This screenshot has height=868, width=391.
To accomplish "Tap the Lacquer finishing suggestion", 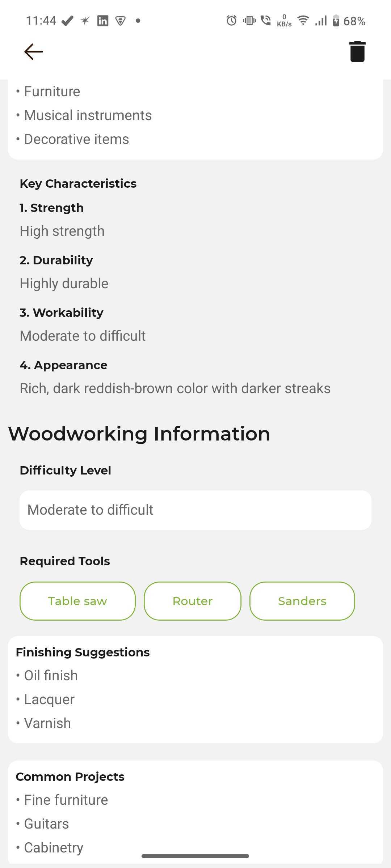I will point(49,699).
